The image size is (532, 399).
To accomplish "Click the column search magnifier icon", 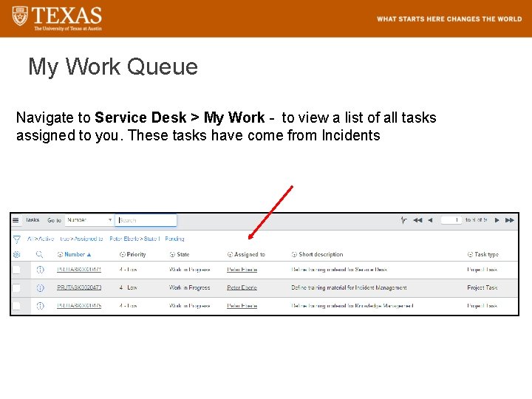I will click(39, 254).
